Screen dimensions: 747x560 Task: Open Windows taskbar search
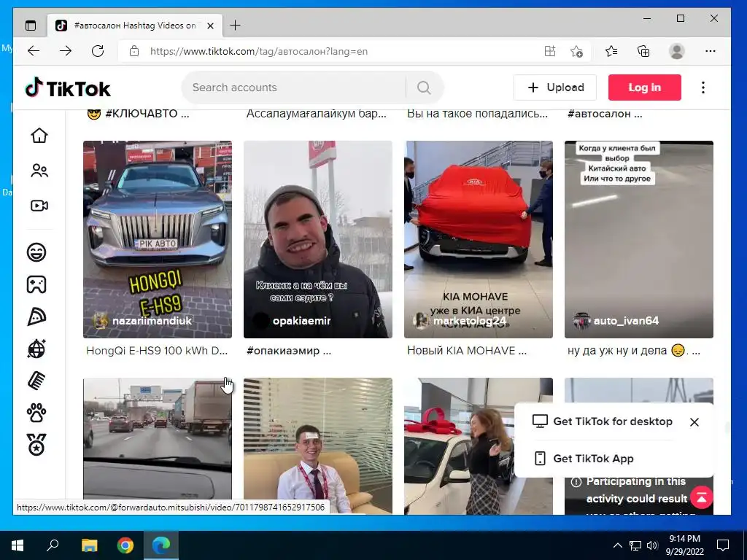[53, 545]
